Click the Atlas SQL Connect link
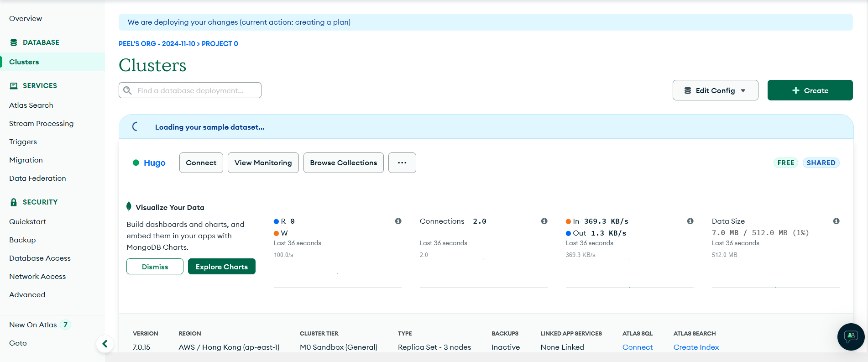 [638, 347]
